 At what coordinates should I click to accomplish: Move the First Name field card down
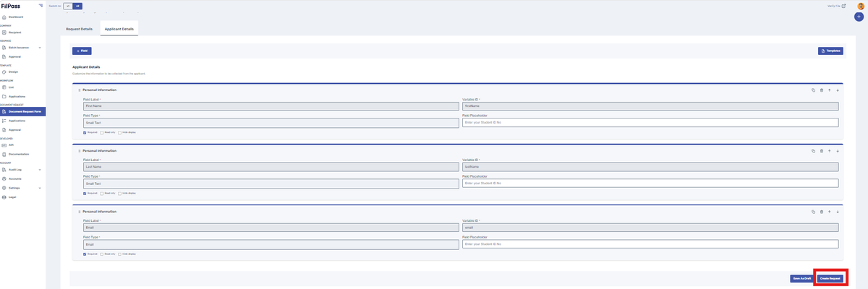838,90
